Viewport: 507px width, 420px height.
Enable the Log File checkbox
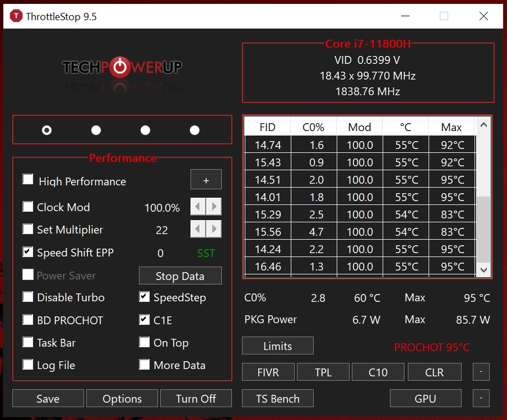click(x=28, y=365)
